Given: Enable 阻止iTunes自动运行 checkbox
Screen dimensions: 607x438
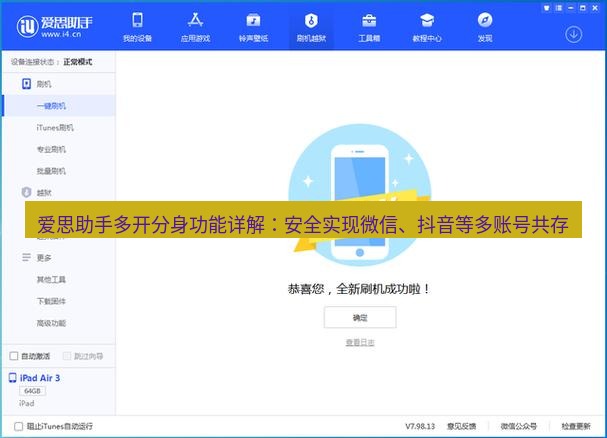Looking at the screenshot, I should [x=18, y=426].
